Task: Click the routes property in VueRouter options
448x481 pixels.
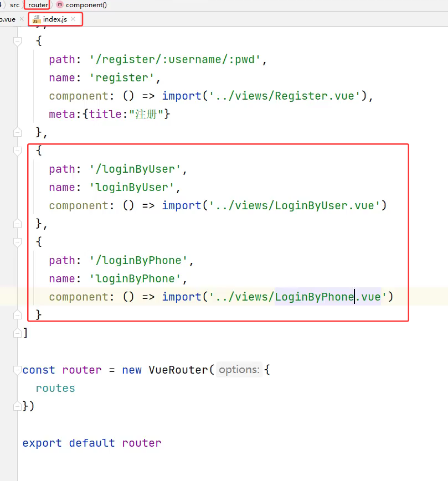Action: click(x=55, y=389)
